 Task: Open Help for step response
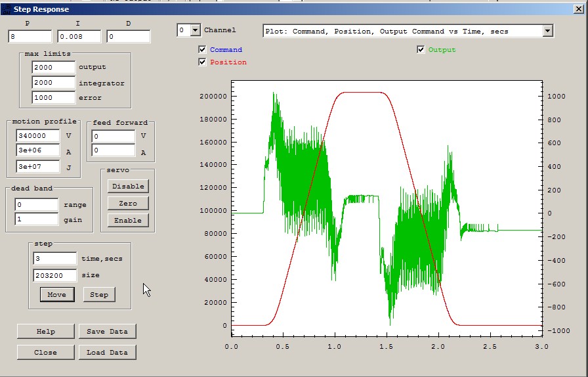(x=45, y=331)
